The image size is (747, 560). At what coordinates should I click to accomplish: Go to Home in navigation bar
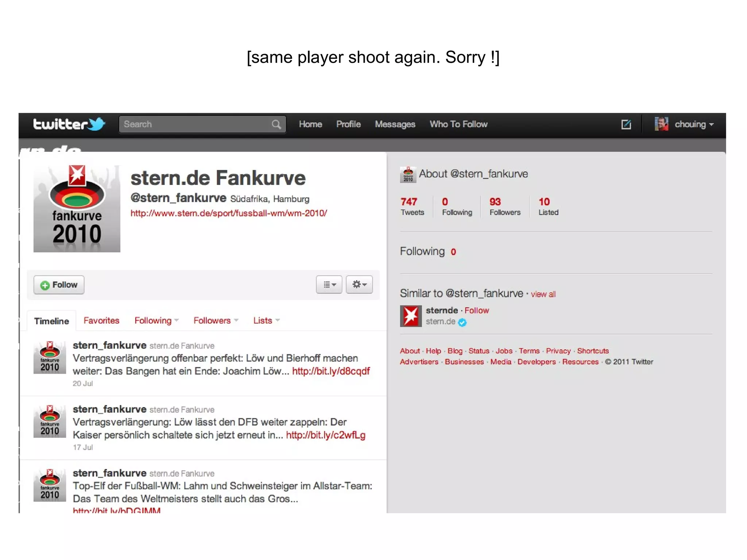[x=310, y=124]
